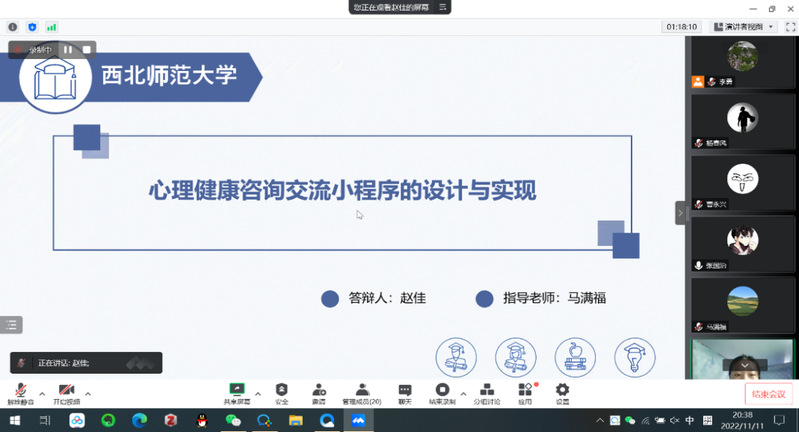Open Manage Members (管理成员) panel
The height and width of the screenshot is (432, 799).
[362, 392]
